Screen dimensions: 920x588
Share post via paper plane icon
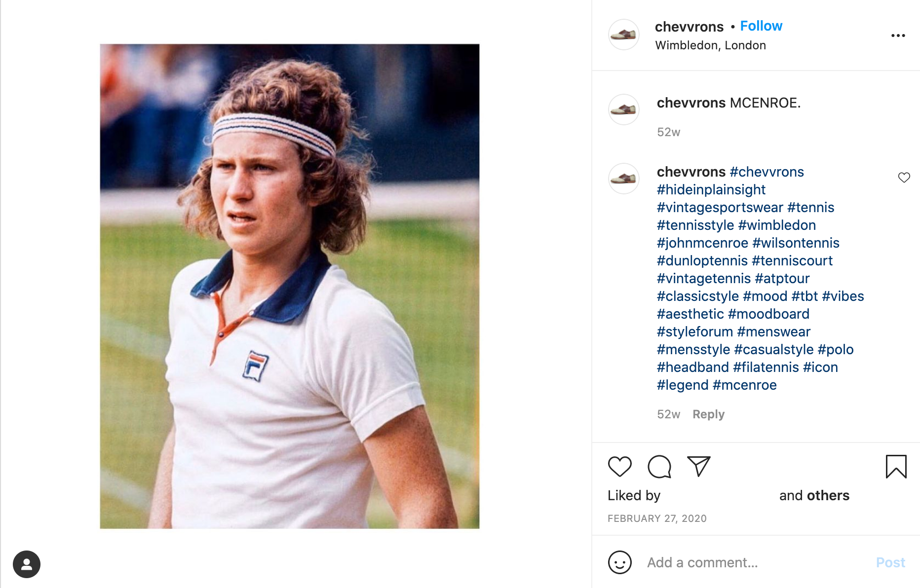point(698,466)
